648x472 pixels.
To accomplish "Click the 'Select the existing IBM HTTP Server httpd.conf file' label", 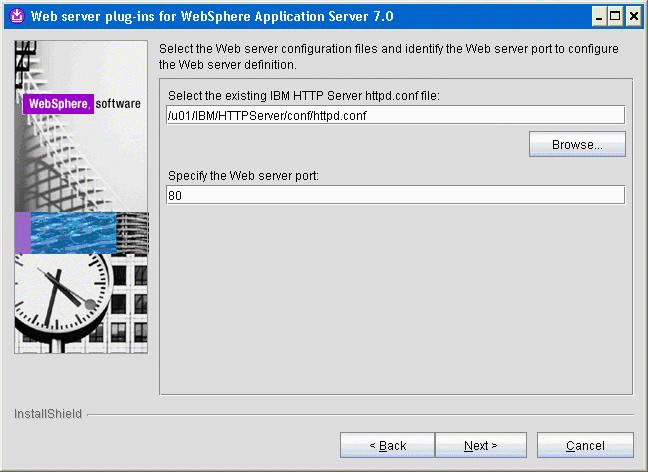I will tap(304, 96).
